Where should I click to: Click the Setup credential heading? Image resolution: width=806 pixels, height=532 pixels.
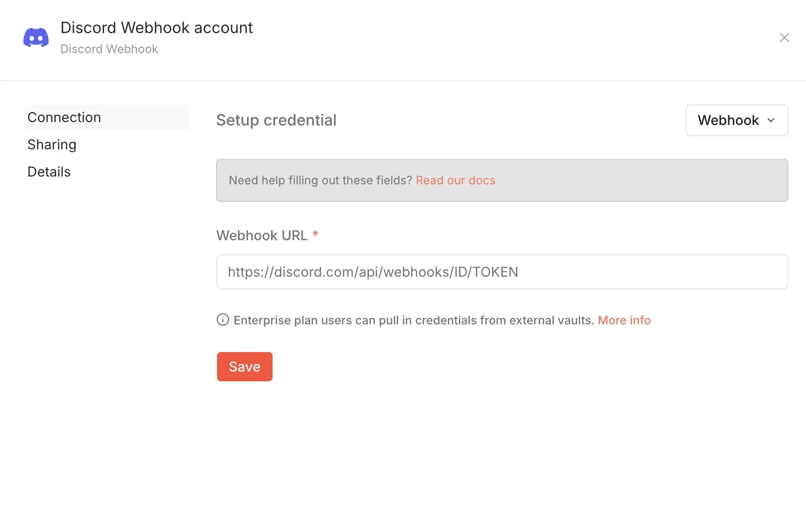coord(276,120)
